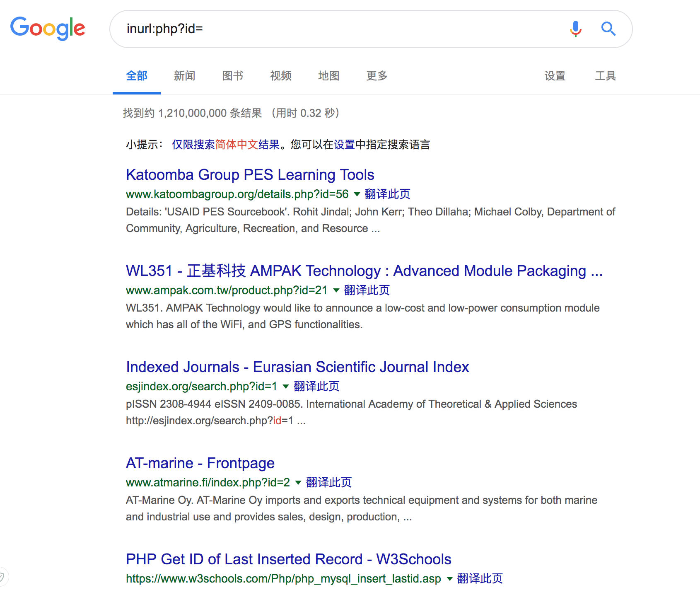Click the blue magnifier search icon

click(608, 29)
